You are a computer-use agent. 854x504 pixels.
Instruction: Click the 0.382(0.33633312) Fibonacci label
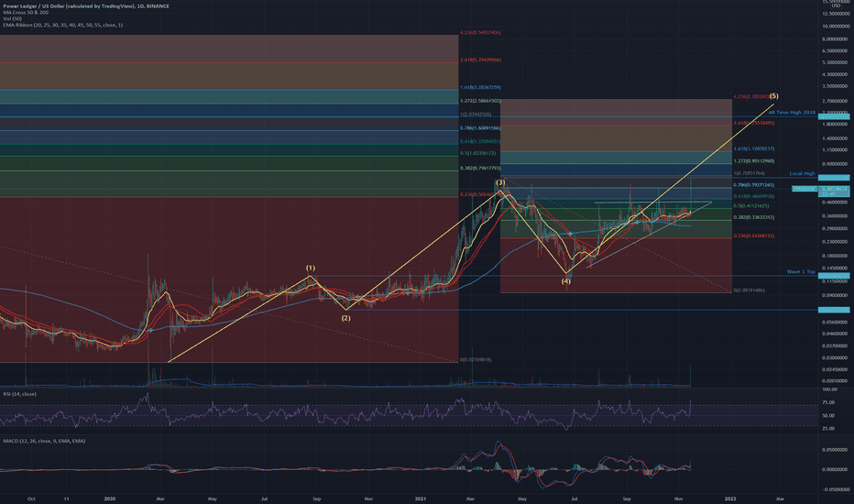[x=754, y=217]
